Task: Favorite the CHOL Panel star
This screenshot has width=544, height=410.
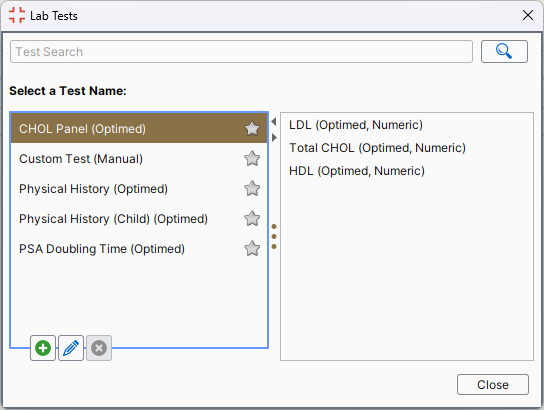Action: tap(252, 128)
